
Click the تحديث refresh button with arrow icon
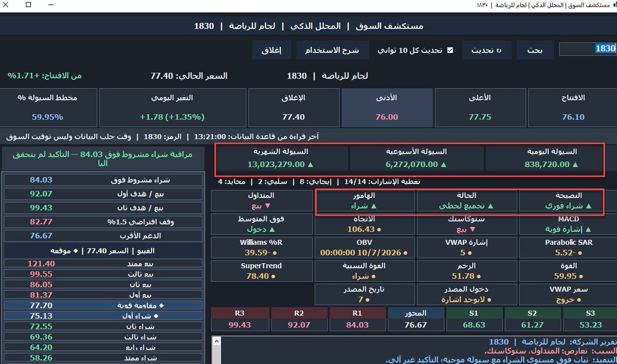pyautogui.click(x=486, y=50)
